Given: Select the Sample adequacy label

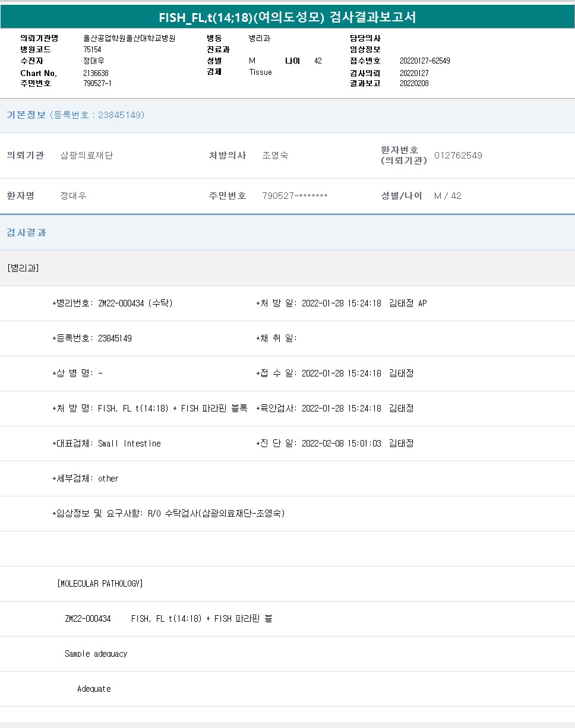Looking at the screenshot, I should pyautogui.click(x=96, y=654).
